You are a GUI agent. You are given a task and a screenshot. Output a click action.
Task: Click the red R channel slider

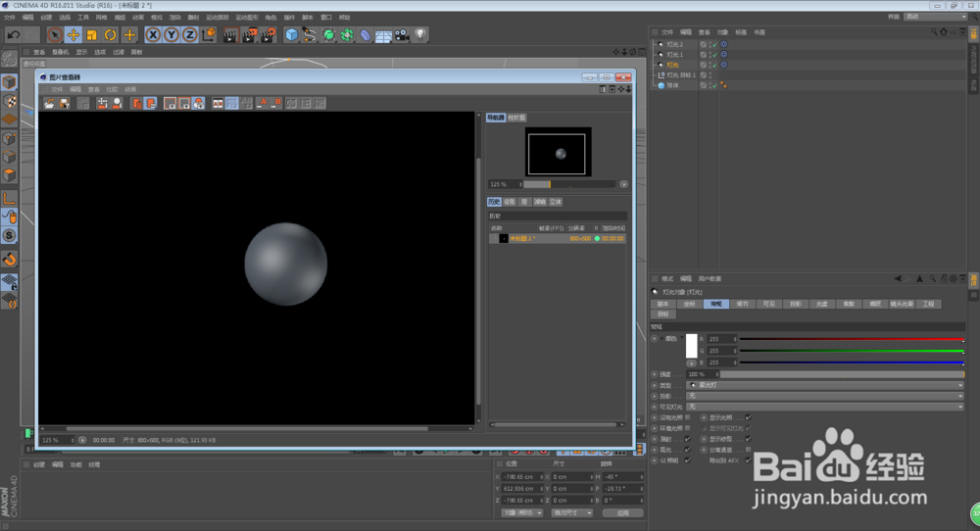852,339
